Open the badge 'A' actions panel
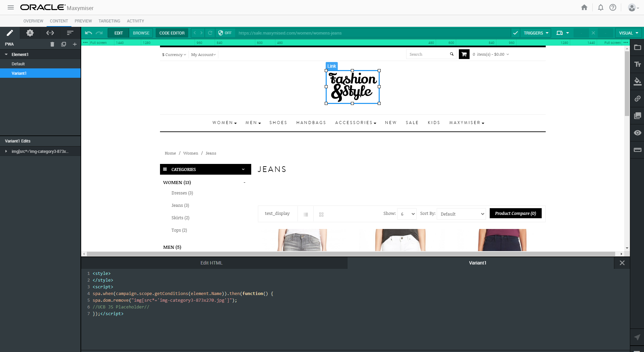This screenshot has height=352, width=644. (x=30, y=33)
